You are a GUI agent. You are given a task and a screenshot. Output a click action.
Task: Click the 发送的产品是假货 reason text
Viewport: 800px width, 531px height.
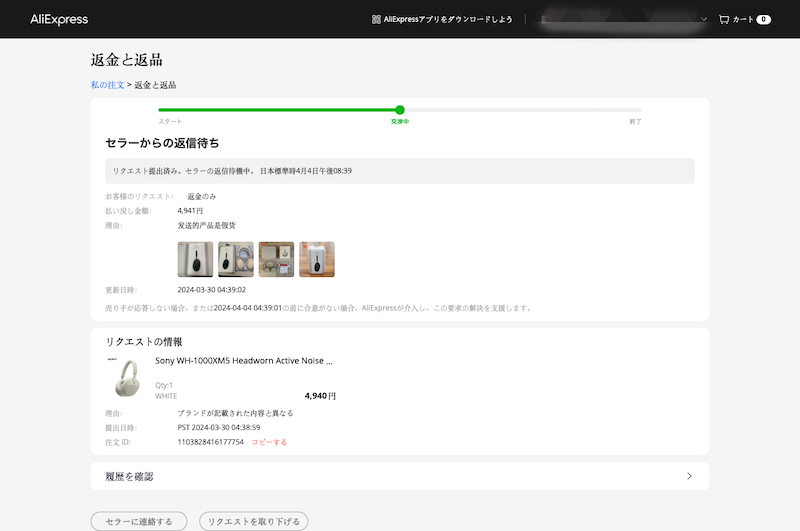(x=207, y=225)
